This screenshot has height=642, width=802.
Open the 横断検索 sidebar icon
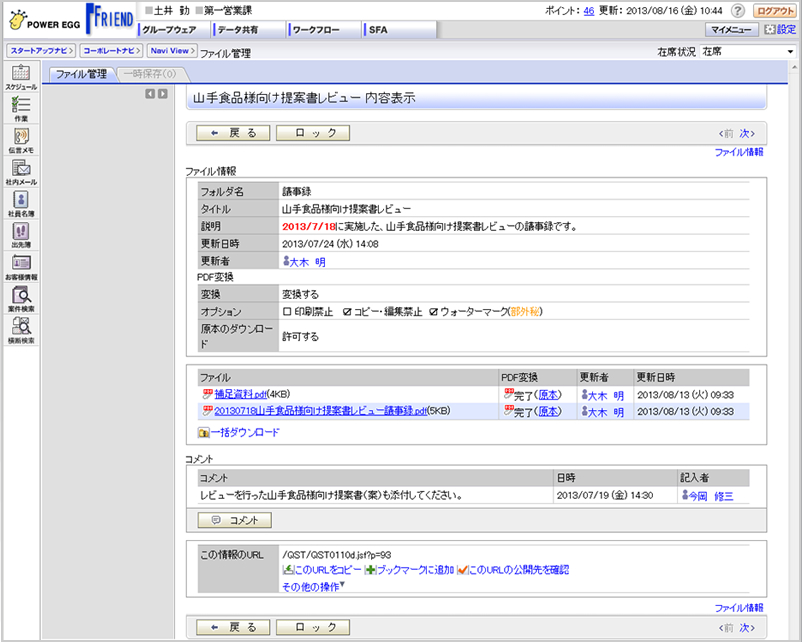(x=21, y=330)
